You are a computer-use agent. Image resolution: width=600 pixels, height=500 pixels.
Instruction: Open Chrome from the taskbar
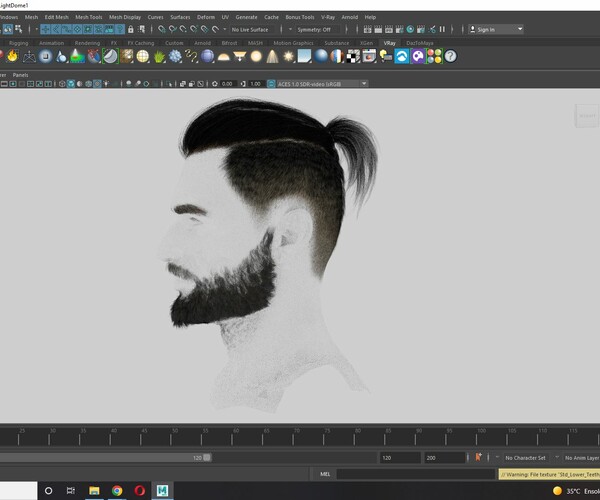point(117,490)
